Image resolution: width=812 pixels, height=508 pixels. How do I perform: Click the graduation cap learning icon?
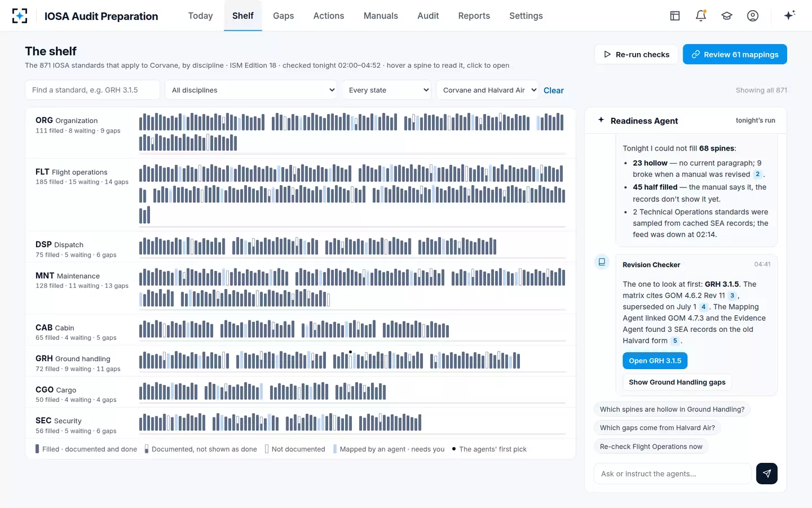click(727, 16)
